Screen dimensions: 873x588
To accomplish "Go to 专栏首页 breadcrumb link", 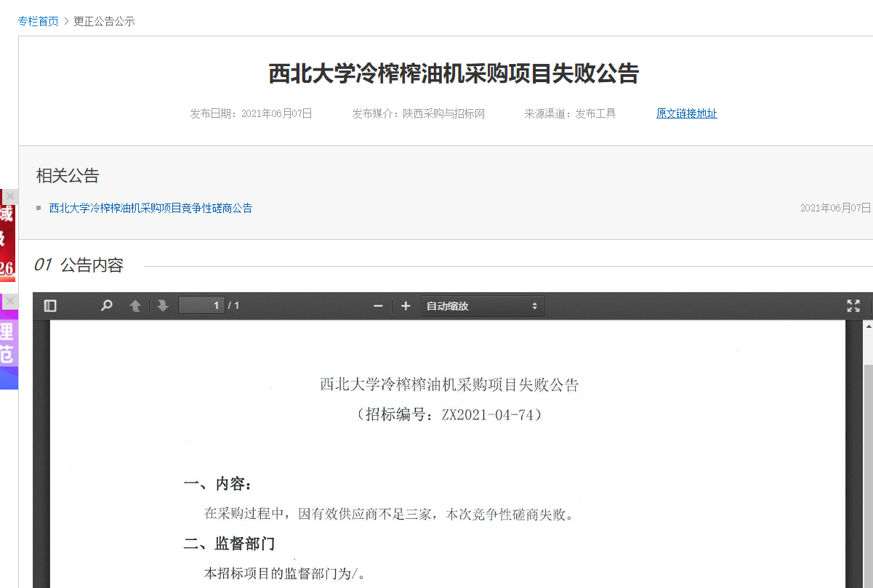I will [39, 21].
